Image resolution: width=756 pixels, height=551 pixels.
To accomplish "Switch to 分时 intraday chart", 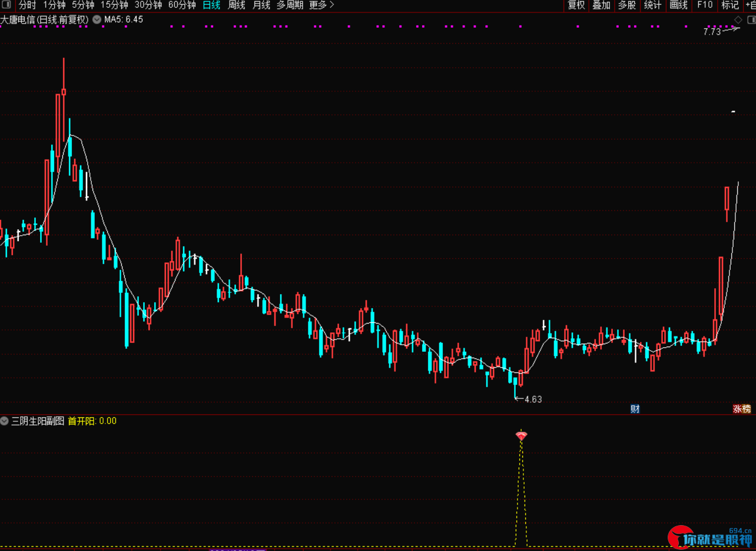I will pyautogui.click(x=27, y=5).
